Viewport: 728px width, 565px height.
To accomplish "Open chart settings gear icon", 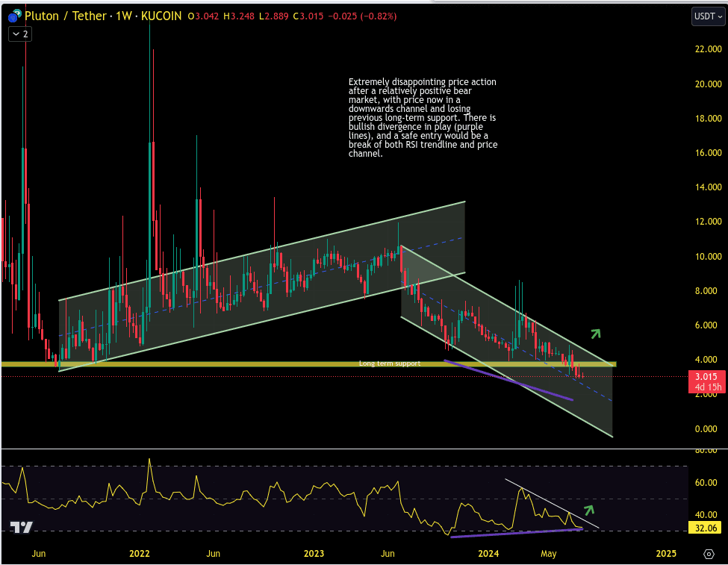I will click(x=709, y=554).
